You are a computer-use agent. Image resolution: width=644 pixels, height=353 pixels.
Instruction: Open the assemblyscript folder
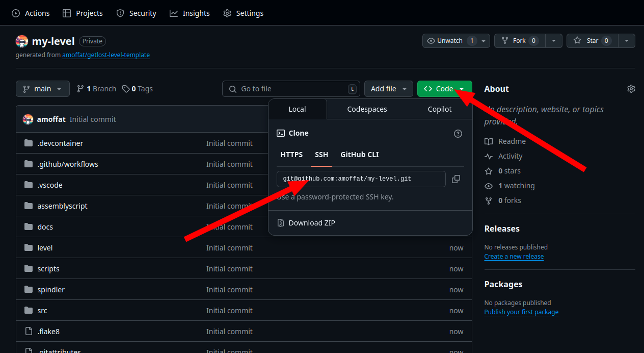pyautogui.click(x=62, y=206)
